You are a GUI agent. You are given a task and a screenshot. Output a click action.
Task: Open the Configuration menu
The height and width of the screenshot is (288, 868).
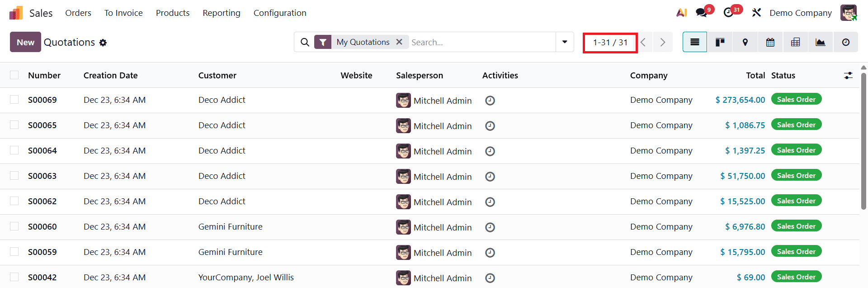click(x=280, y=13)
